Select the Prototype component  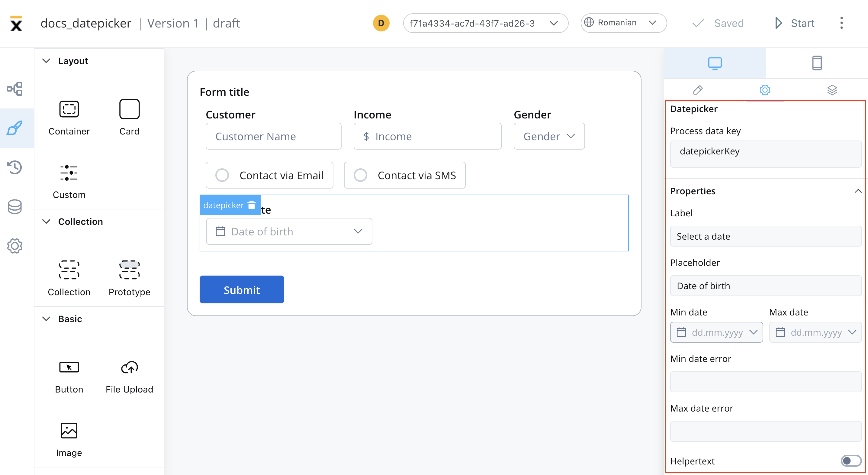pyautogui.click(x=129, y=279)
